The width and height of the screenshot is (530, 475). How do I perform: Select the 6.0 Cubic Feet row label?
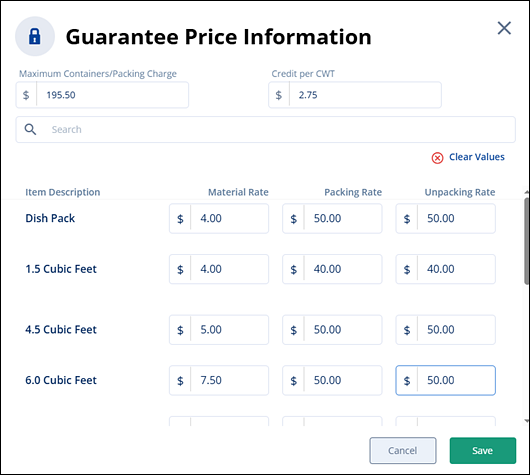pyautogui.click(x=61, y=380)
